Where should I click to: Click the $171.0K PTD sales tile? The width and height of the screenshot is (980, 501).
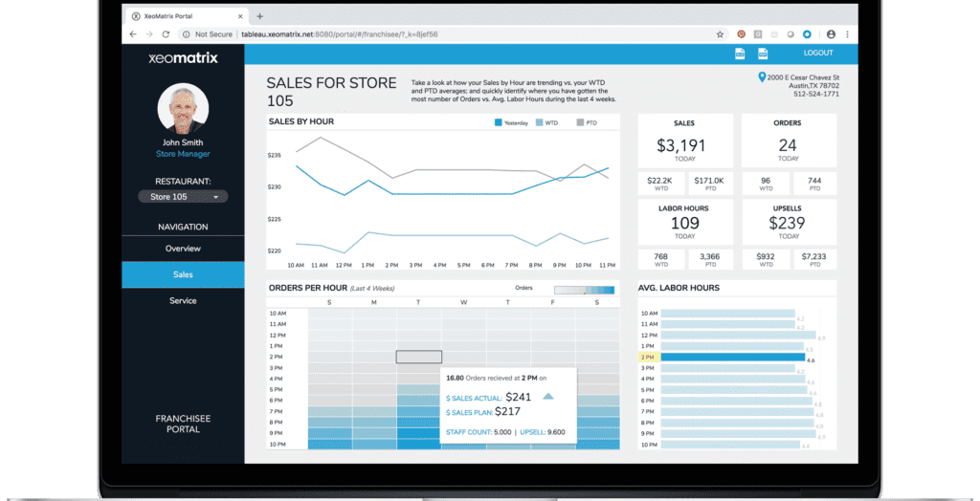(711, 184)
